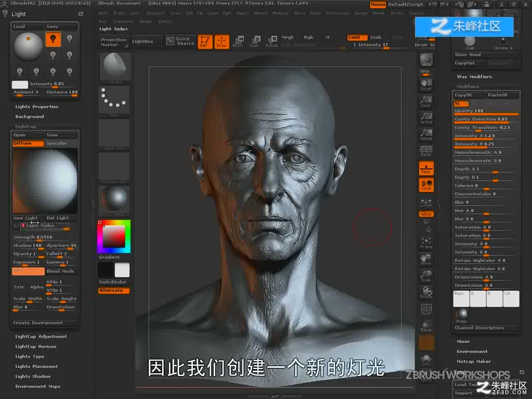Open the material sphere thumbnail
Image resolution: width=532 pixels, height=399 pixels.
115,201
